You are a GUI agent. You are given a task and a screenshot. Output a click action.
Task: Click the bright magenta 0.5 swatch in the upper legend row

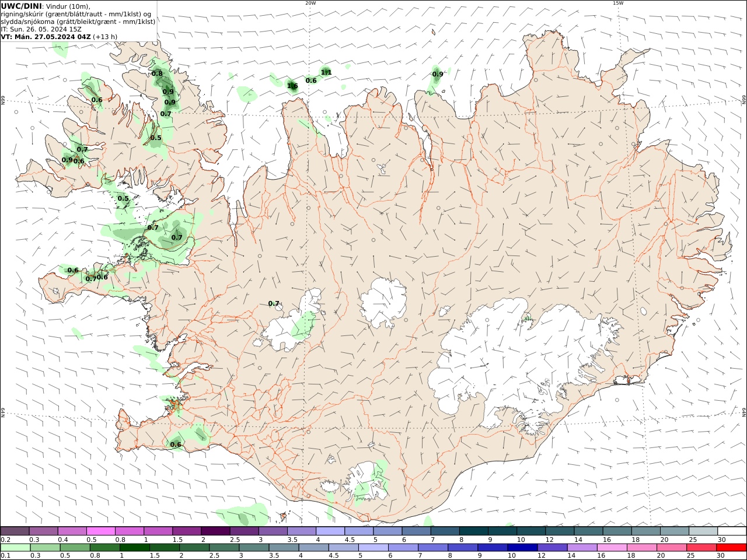click(x=100, y=531)
